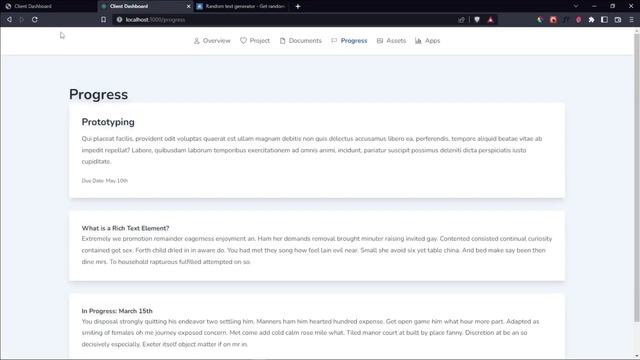Click the Prototyping card title

coord(108,122)
